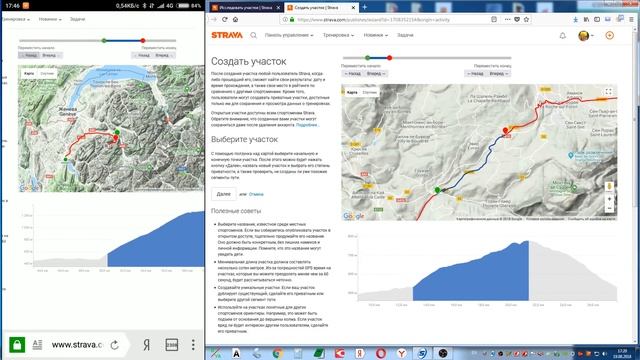Expand Новинки dropdown on phone
The image size is (640, 360).
(x=50, y=19)
